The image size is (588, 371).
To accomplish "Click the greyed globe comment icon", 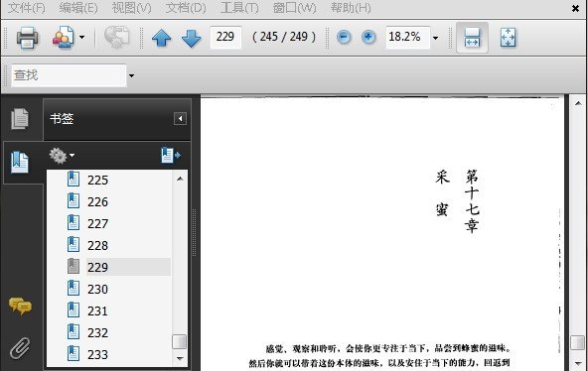I will [116, 37].
